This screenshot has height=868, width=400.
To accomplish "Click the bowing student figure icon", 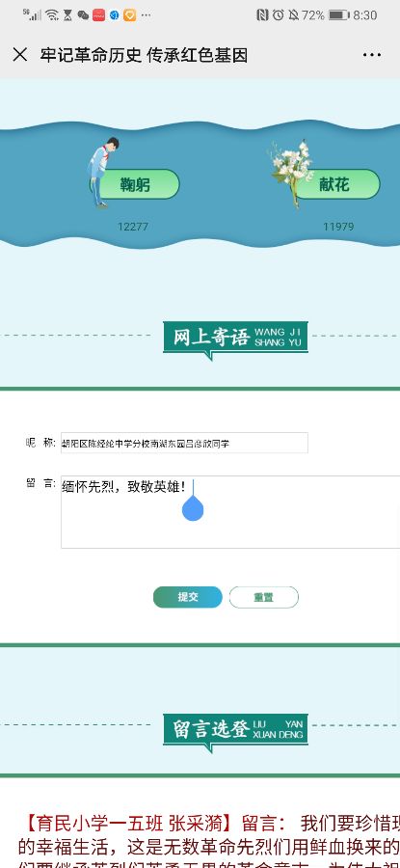I will (x=102, y=173).
